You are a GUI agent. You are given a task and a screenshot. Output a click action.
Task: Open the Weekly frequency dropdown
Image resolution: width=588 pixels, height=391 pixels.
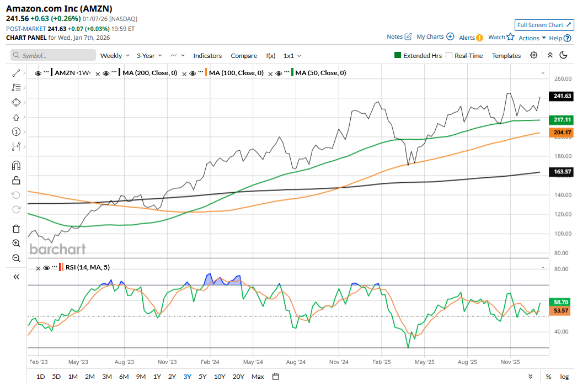115,56
